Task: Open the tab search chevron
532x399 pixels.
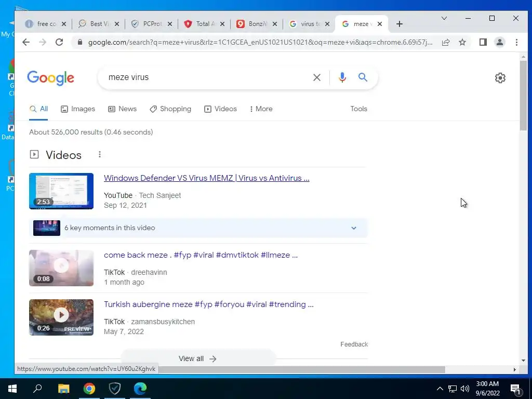Action: click(x=444, y=18)
